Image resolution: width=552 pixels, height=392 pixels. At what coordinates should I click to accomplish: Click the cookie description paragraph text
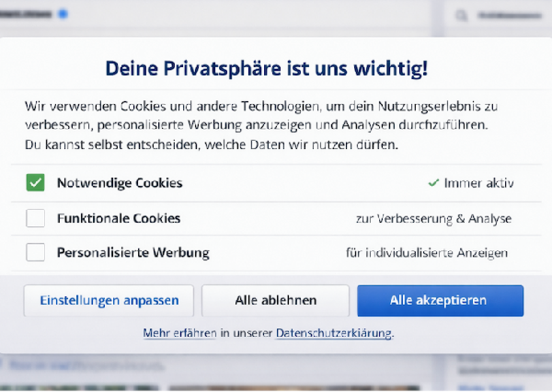261,125
